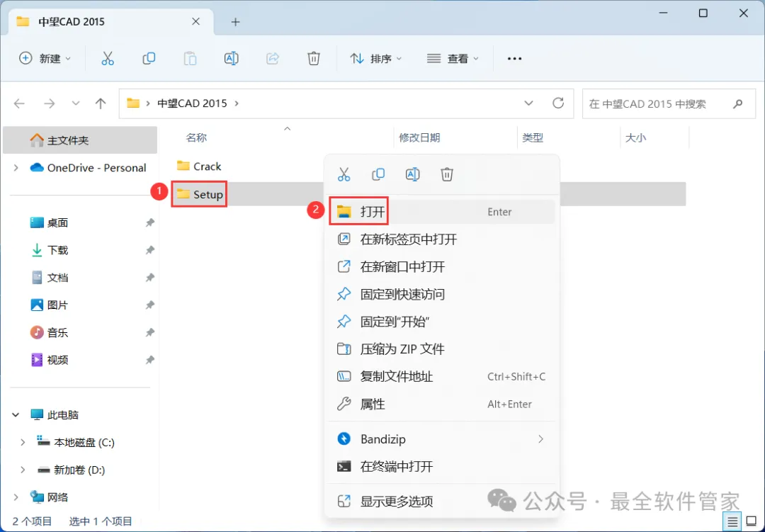
Task: Click the Cut icon in the toolbar
Action: pyautogui.click(x=108, y=59)
